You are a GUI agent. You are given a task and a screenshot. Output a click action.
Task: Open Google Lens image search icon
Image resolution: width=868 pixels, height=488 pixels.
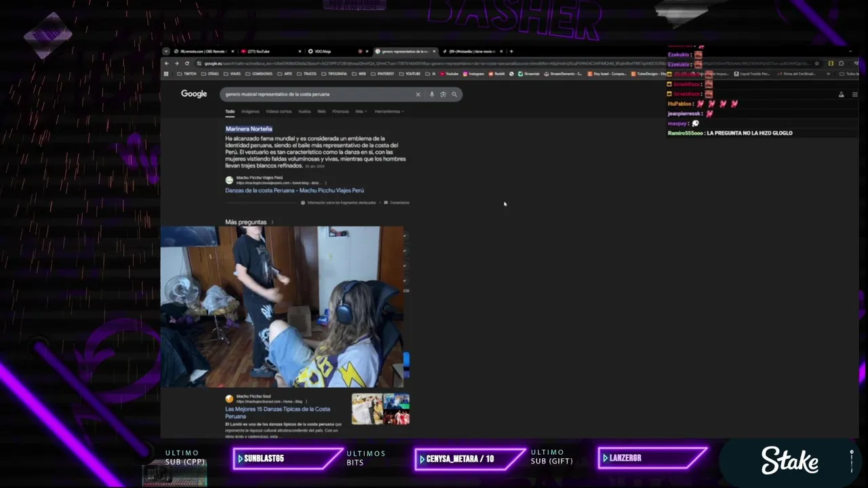(443, 94)
